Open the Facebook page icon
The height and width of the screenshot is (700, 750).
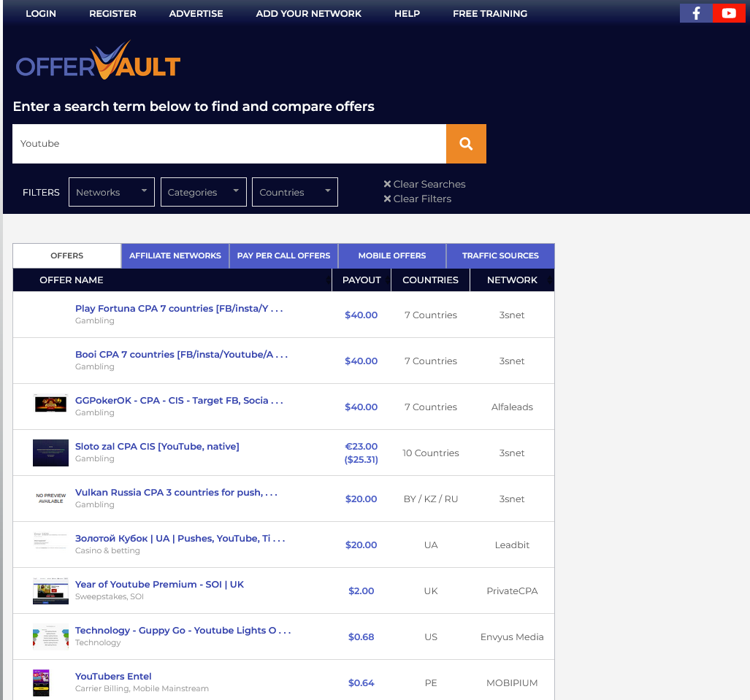(696, 13)
